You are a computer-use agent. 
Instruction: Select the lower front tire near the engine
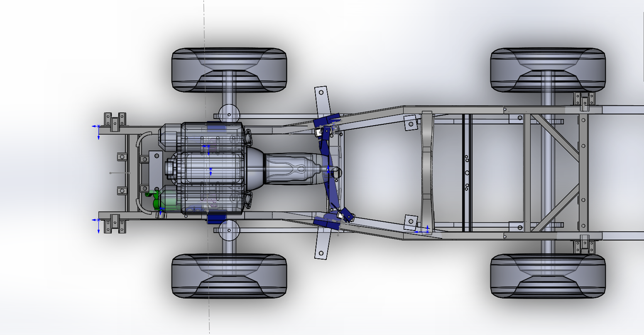[x=229, y=276]
